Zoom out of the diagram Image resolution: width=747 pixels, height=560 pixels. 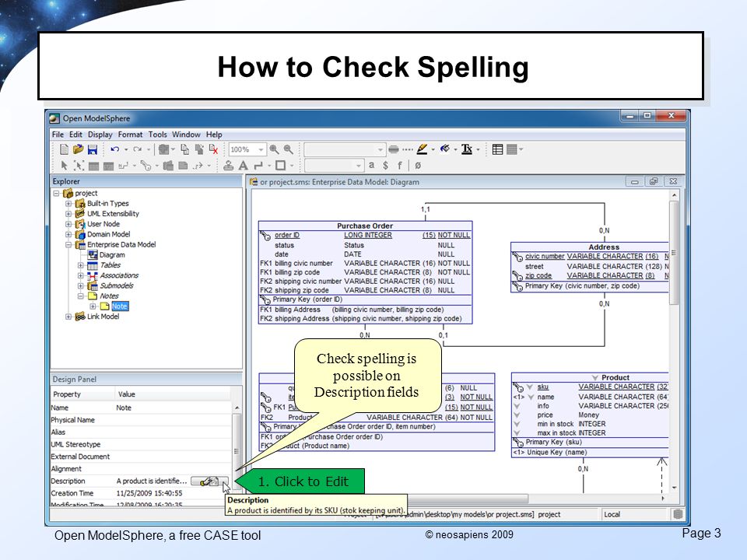tap(289, 149)
